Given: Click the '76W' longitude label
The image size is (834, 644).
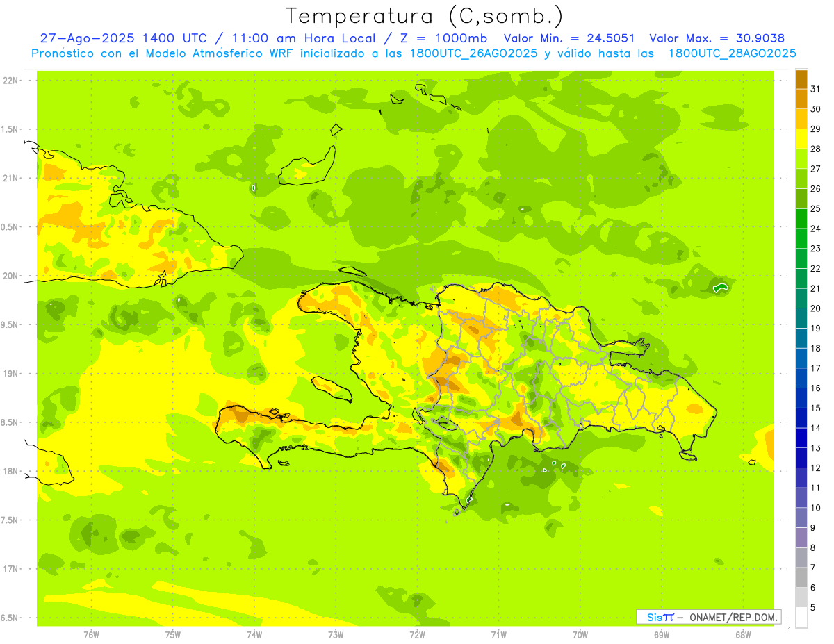Looking at the screenshot, I should click(91, 634).
